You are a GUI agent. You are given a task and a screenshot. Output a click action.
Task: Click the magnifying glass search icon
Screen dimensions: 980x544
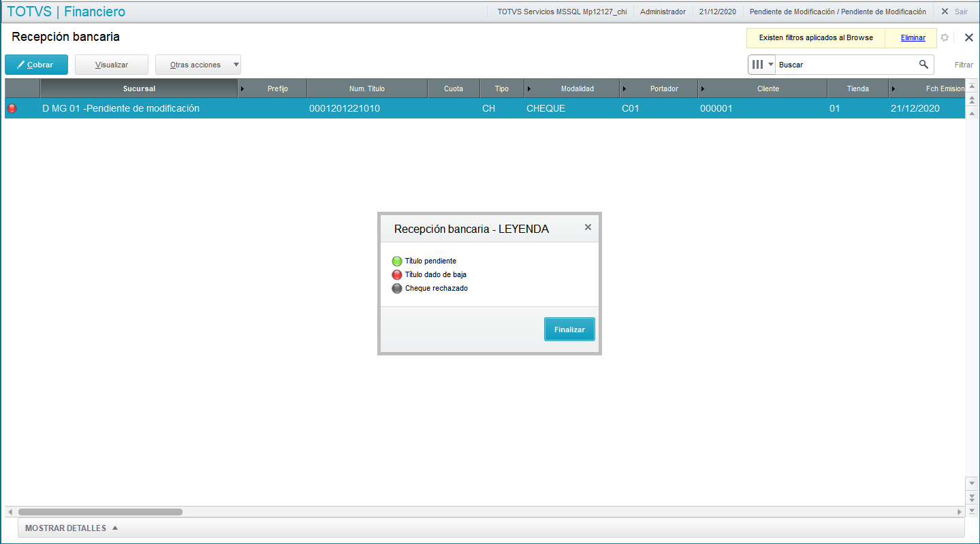(x=923, y=65)
